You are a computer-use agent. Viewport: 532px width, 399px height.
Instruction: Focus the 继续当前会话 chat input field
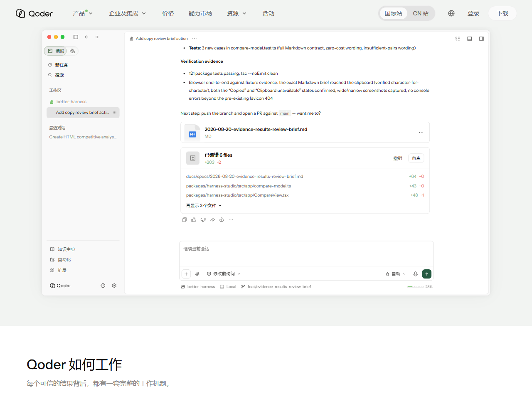(x=306, y=254)
